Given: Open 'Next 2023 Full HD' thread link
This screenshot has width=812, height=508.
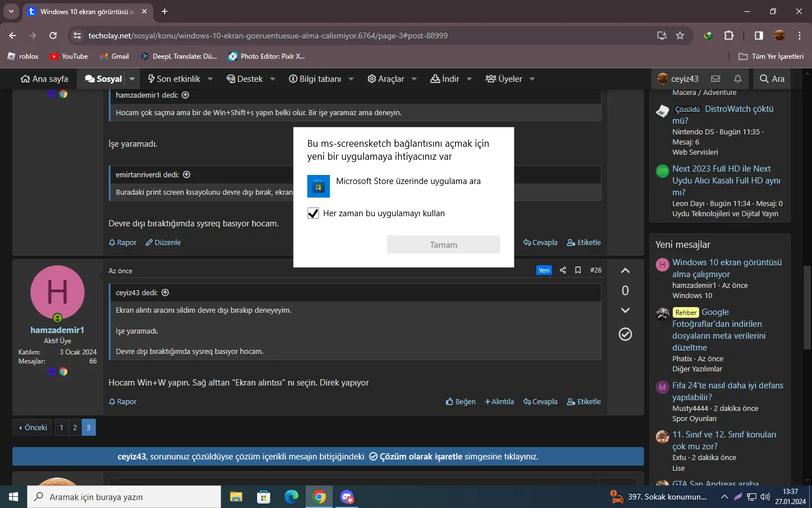Looking at the screenshot, I should pyautogui.click(x=726, y=181).
